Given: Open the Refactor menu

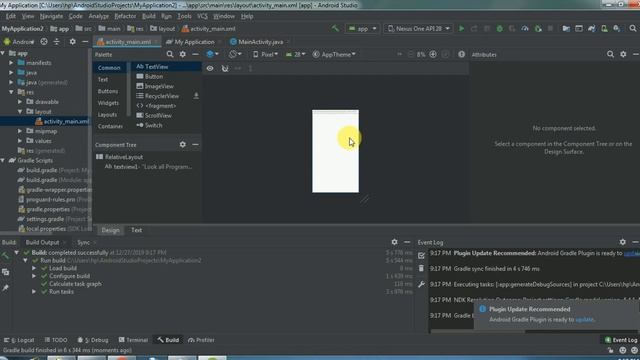Looking at the screenshot, I should point(125,16).
